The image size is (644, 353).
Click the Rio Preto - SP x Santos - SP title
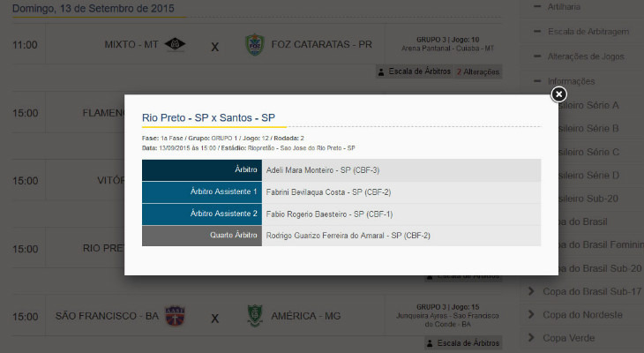(x=208, y=117)
